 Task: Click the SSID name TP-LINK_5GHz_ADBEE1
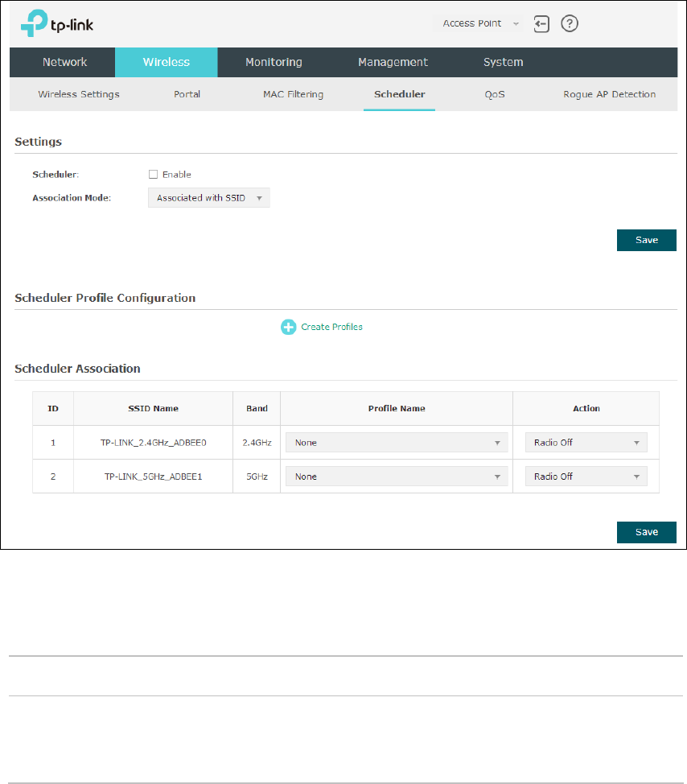(x=154, y=477)
